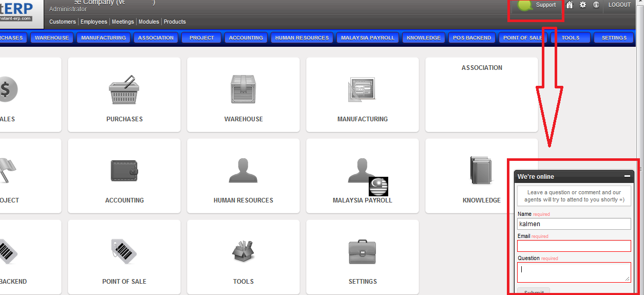Image resolution: width=644 pixels, height=295 pixels.
Task: Click the POINT OF SALE tile label
Action: (124, 281)
